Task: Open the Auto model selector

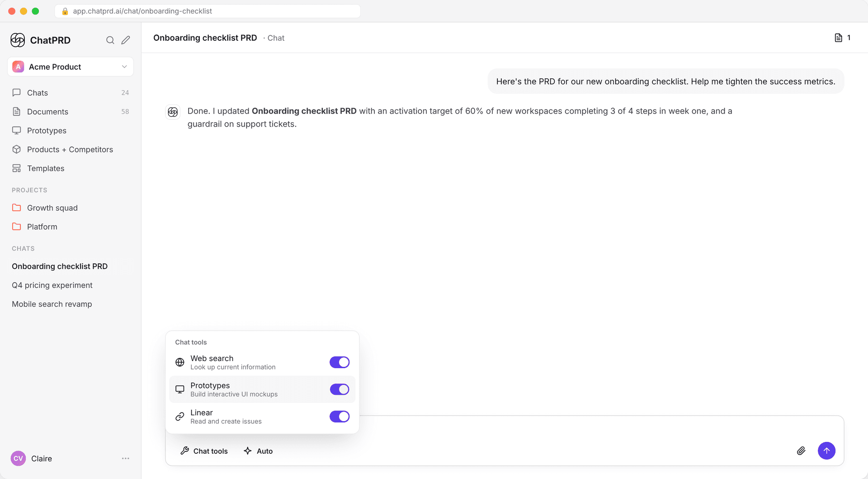Action: tap(258, 451)
